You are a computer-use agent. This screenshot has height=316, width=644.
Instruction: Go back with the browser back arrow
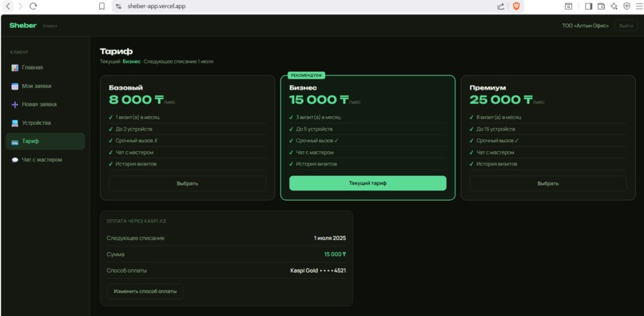point(8,6)
